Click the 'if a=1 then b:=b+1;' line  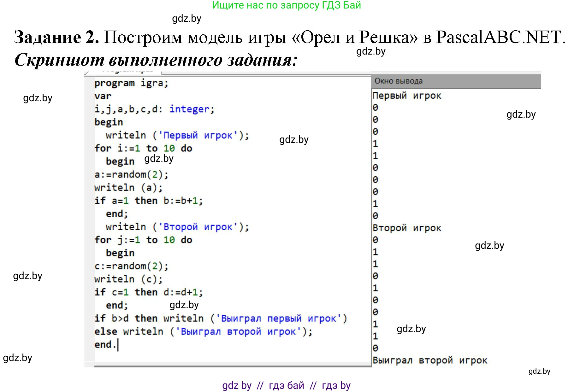point(149,201)
